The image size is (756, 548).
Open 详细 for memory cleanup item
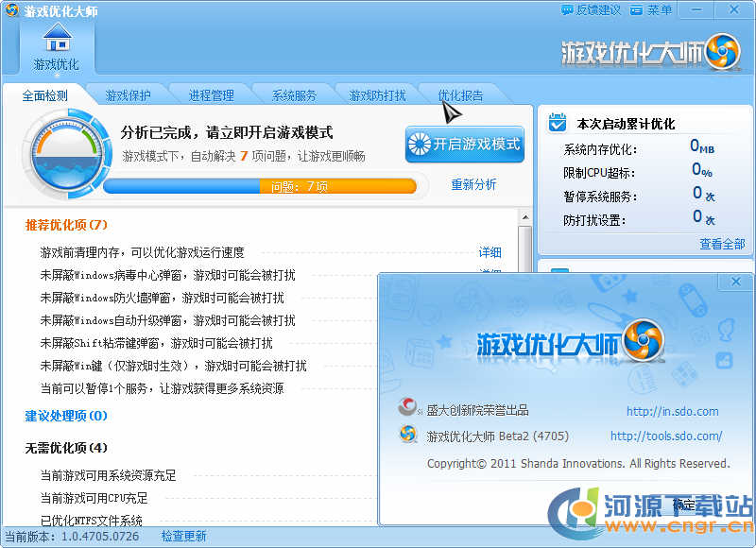pos(490,252)
